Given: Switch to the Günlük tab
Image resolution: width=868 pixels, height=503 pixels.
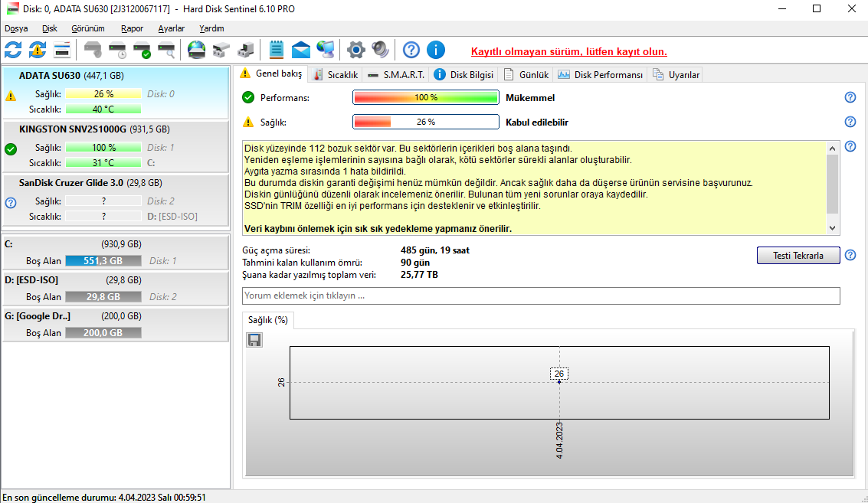Looking at the screenshot, I should (526, 75).
